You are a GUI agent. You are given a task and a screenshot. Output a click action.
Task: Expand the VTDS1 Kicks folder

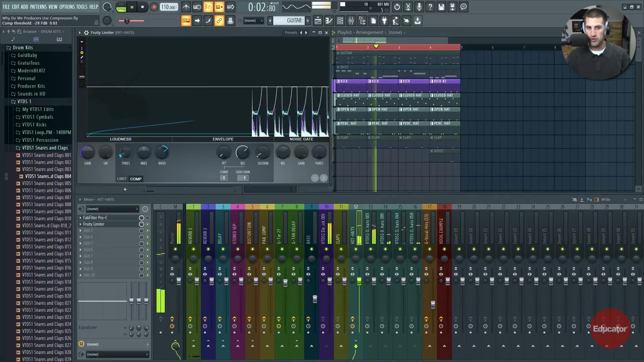[34, 125]
